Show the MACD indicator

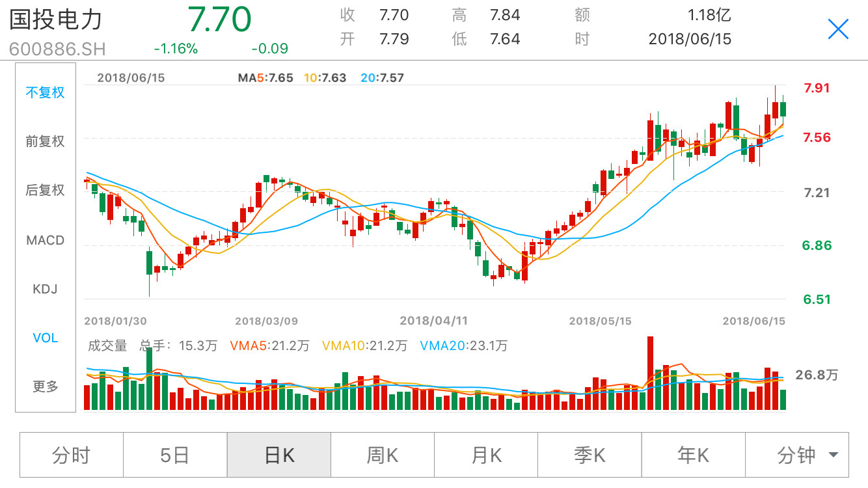pos(46,240)
